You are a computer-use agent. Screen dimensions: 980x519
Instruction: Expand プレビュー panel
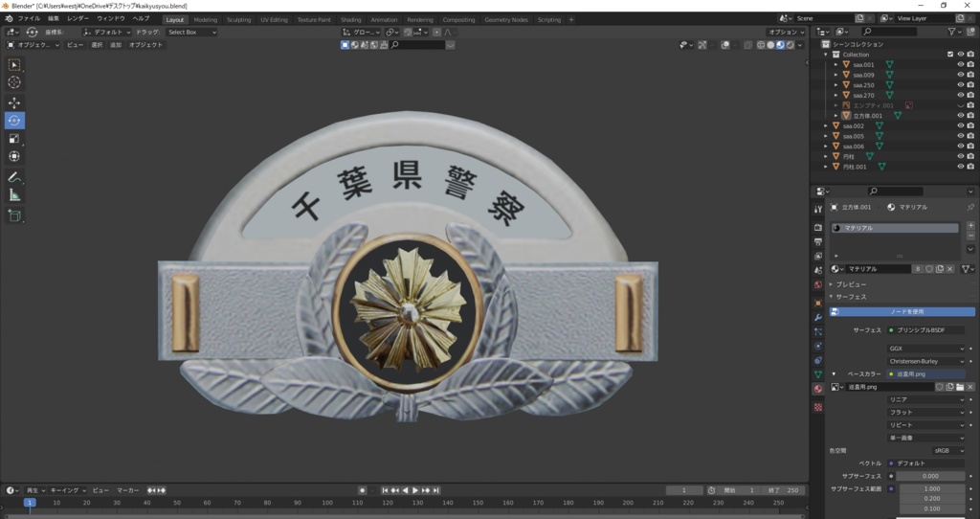848,284
